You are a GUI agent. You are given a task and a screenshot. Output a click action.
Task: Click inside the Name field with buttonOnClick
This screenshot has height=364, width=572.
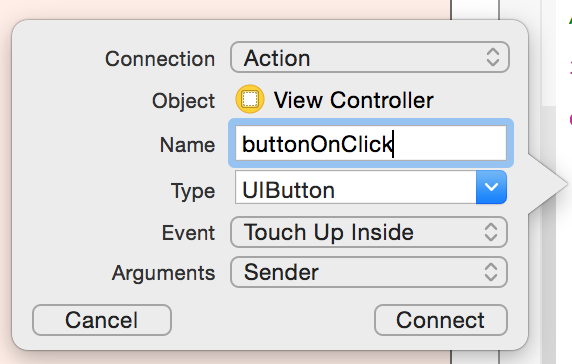[x=371, y=143]
